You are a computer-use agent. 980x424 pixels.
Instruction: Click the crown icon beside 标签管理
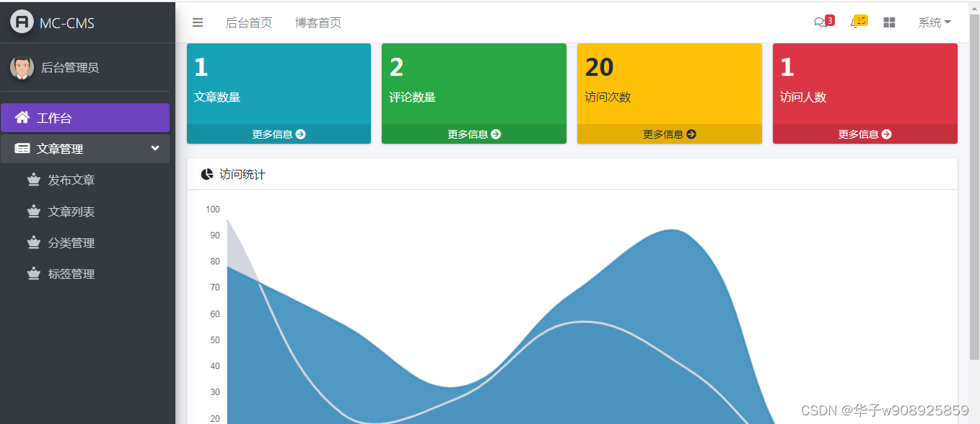[x=33, y=274]
